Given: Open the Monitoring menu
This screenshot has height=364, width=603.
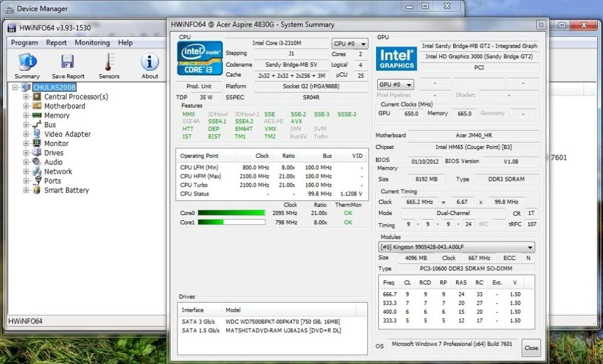Looking at the screenshot, I should 92,42.
